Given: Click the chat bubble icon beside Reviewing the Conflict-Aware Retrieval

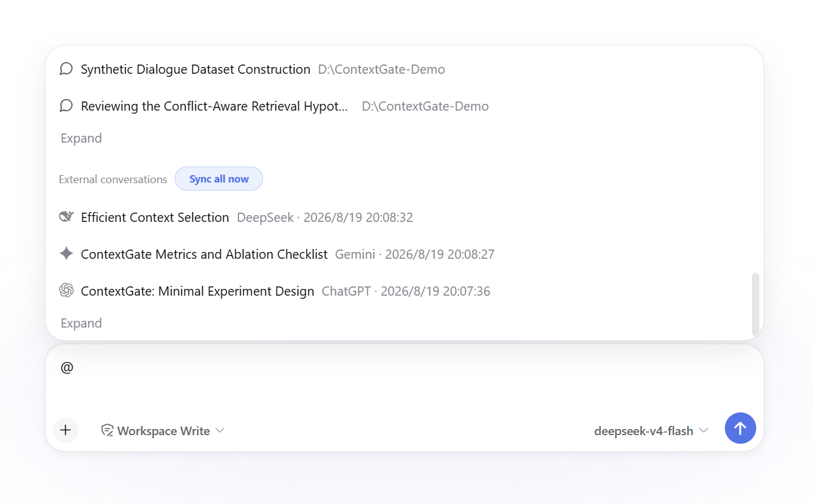Looking at the screenshot, I should (66, 106).
